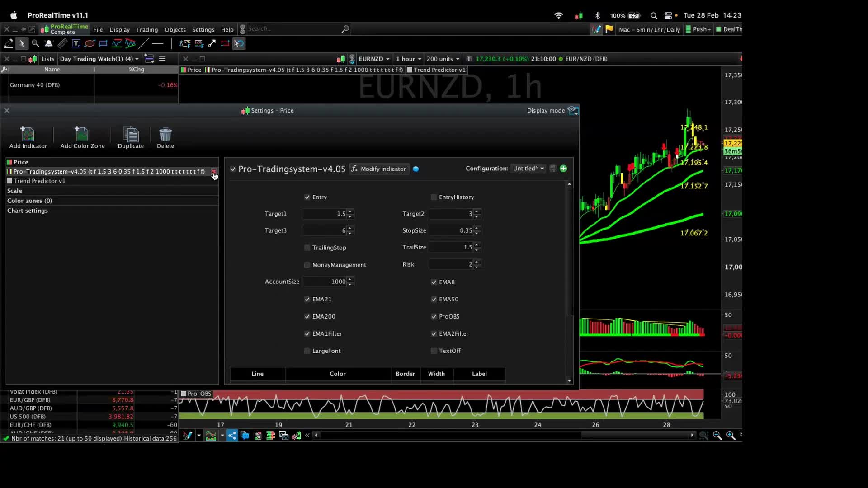Click the Duplicate indicator icon
This screenshot has height=488, width=868.
(131, 134)
